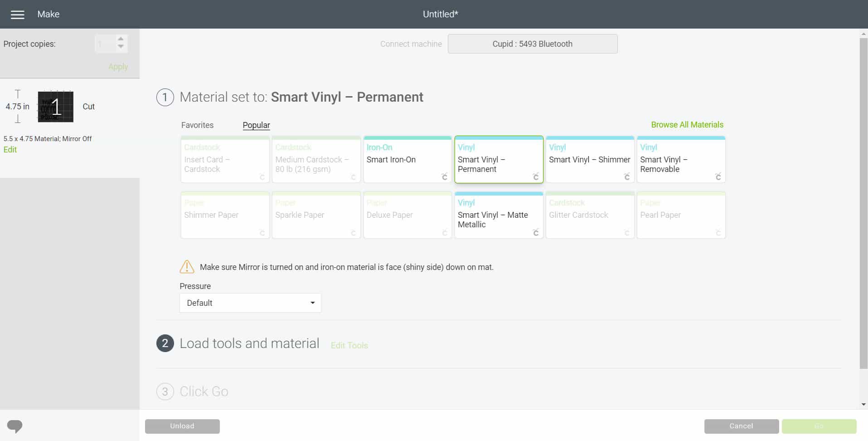The height and width of the screenshot is (441, 868).
Task: Click the warning triangle icon
Action: point(187,267)
